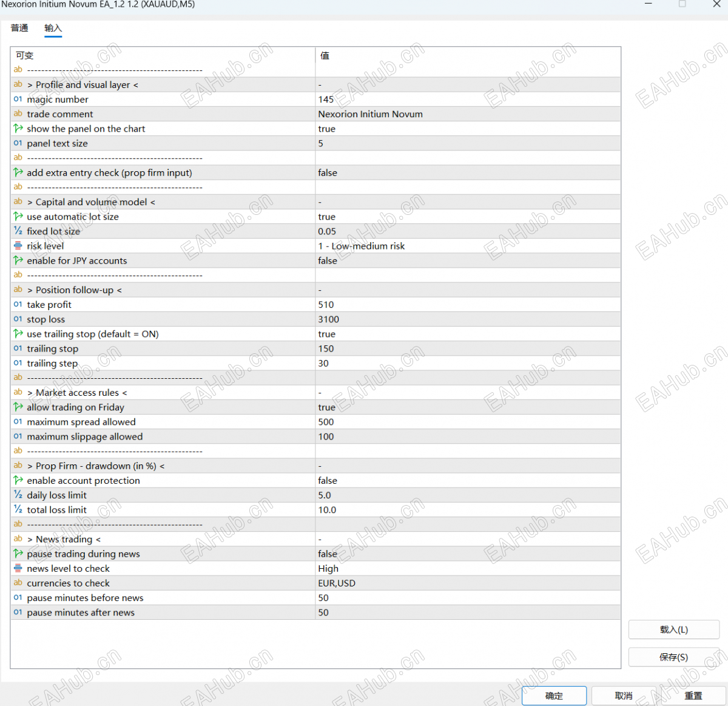
Task: Click the 保存(S) save button
Action: (x=674, y=657)
